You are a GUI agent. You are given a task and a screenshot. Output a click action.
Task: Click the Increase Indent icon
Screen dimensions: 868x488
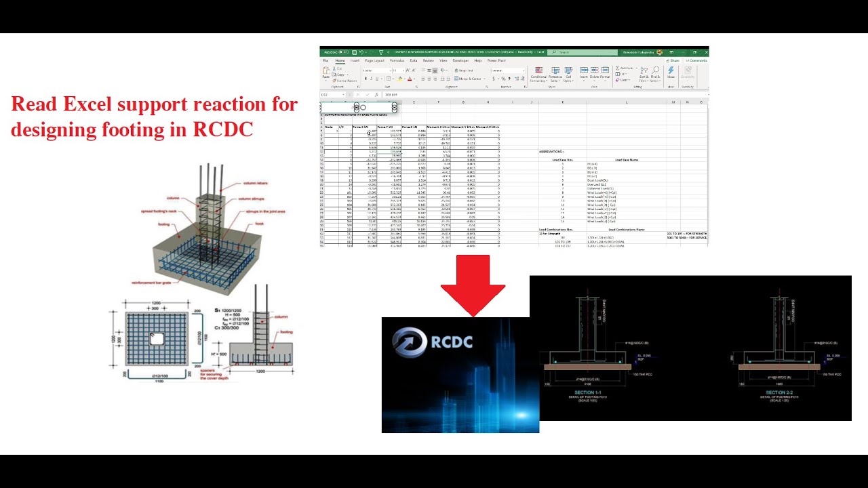click(448, 79)
